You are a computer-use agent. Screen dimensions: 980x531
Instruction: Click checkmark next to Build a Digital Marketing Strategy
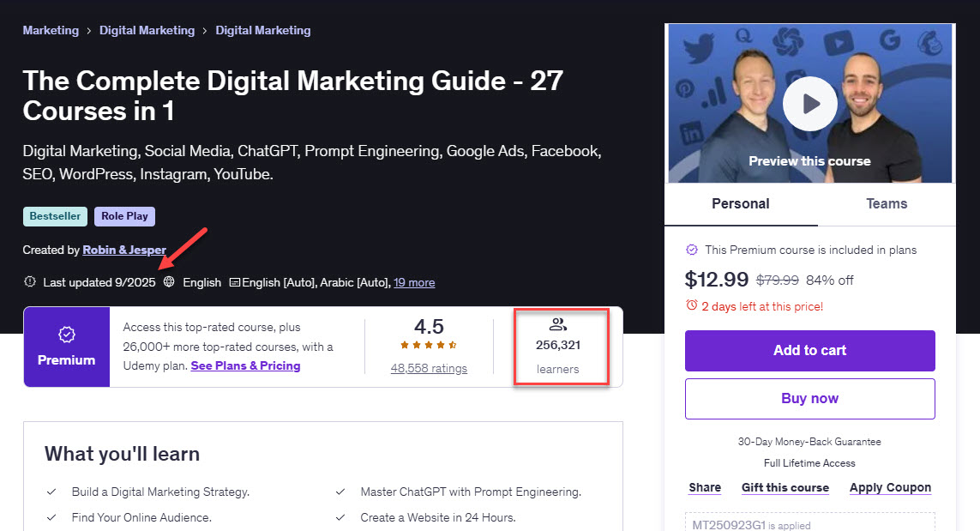click(x=52, y=492)
